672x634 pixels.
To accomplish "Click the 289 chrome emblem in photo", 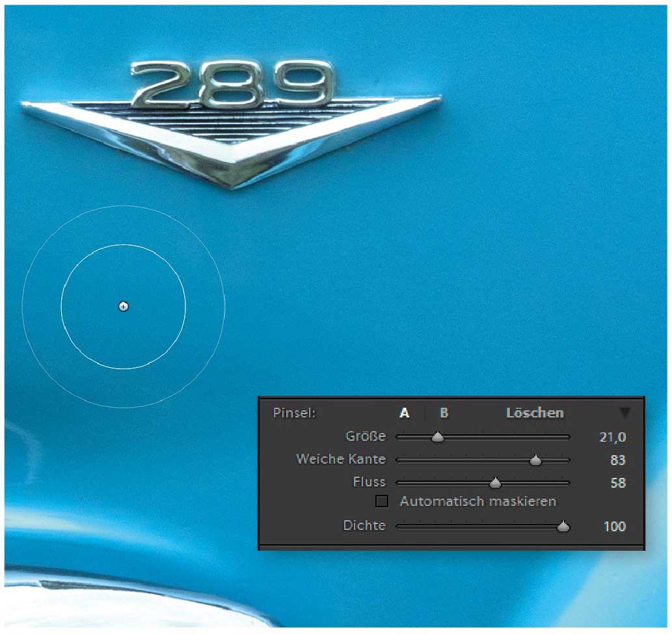I will 232,124.
